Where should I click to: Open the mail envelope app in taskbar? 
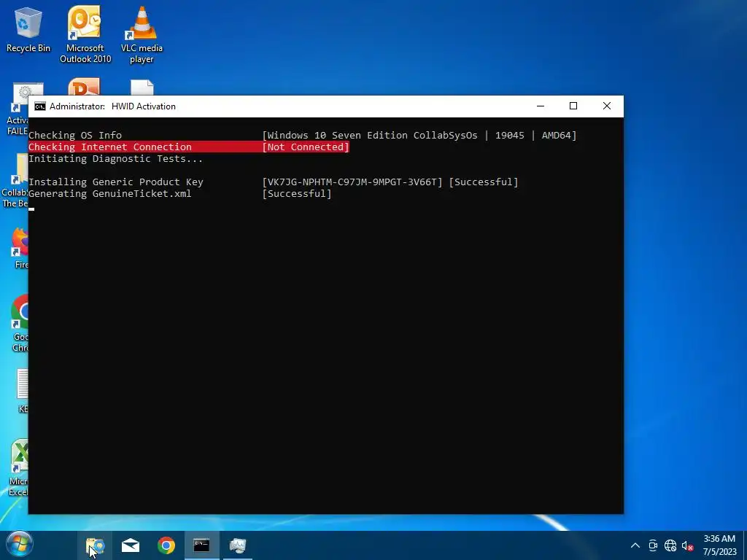click(x=130, y=545)
